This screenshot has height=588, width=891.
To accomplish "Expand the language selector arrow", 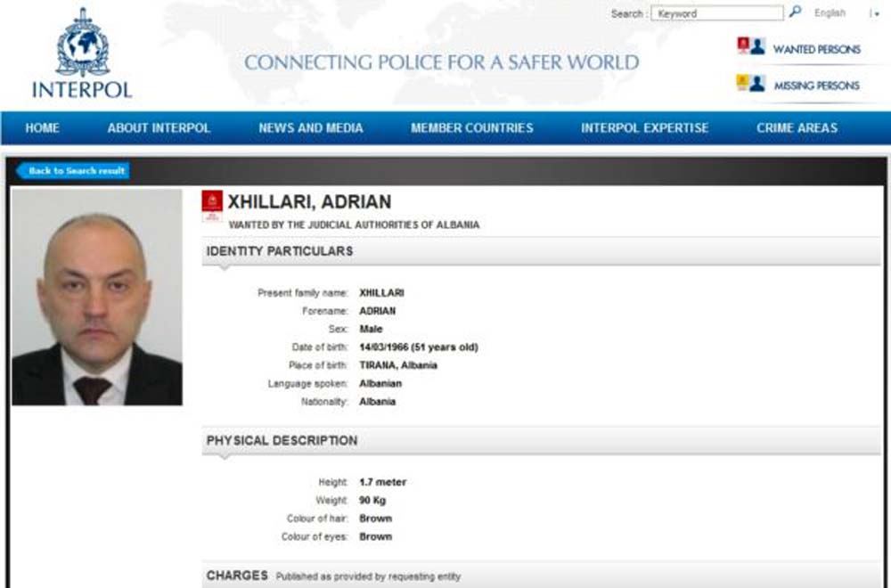I will pos(875,13).
